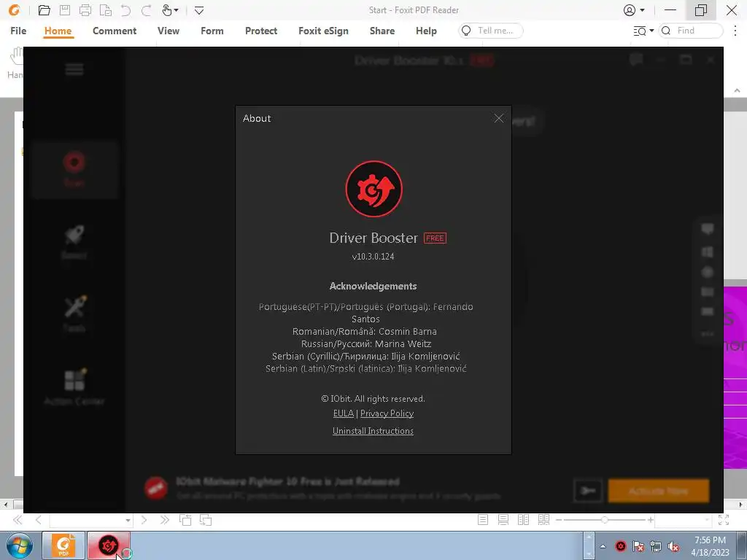Switch to the Comment tab
Viewport: 747px width, 560px height.
pos(115,31)
